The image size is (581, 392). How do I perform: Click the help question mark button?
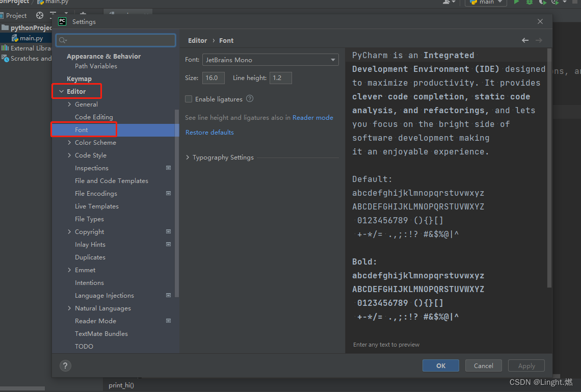coord(65,365)
